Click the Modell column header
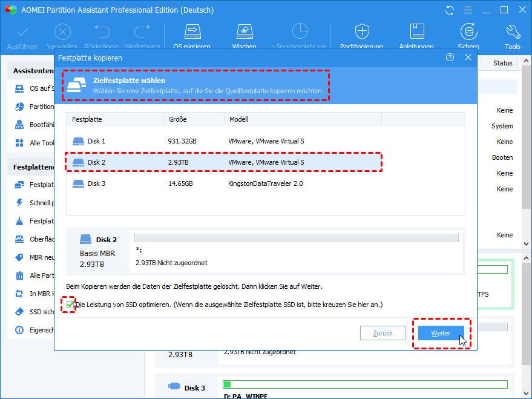 click(x=303, y=119)
